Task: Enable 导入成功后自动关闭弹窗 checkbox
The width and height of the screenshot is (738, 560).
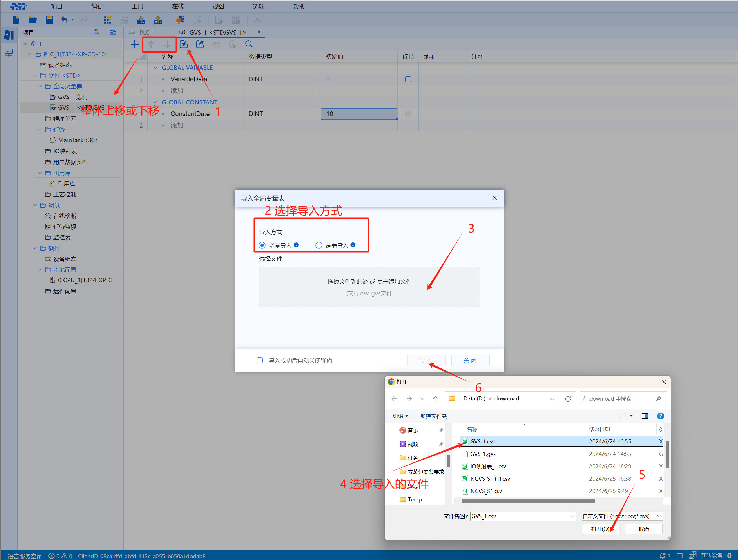Action: [259, 360]
